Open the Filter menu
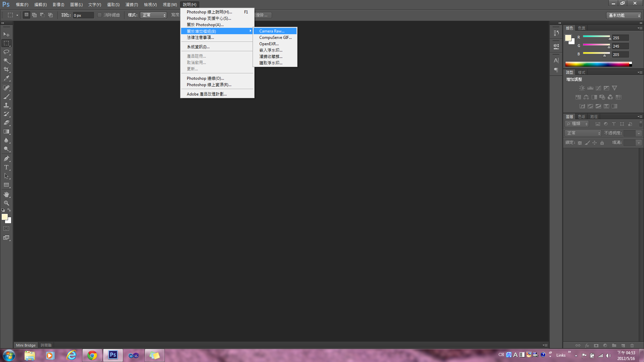 (x=131, y=5)
